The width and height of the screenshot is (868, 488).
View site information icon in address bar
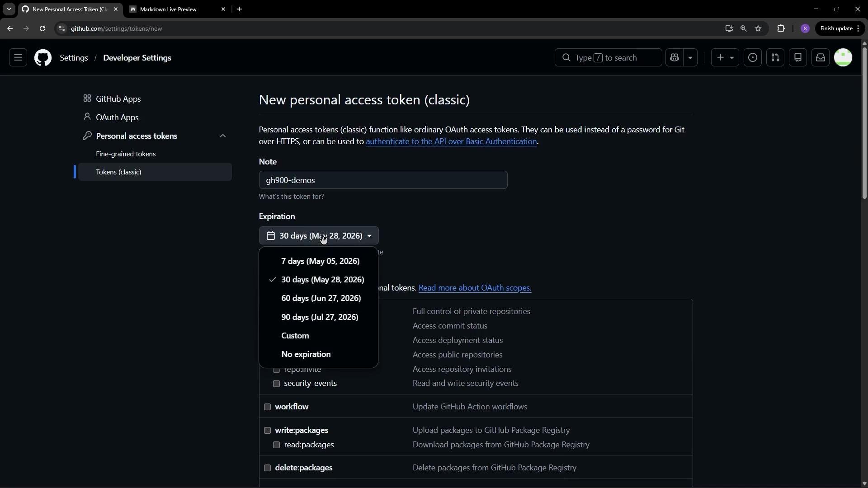[62, 28]
